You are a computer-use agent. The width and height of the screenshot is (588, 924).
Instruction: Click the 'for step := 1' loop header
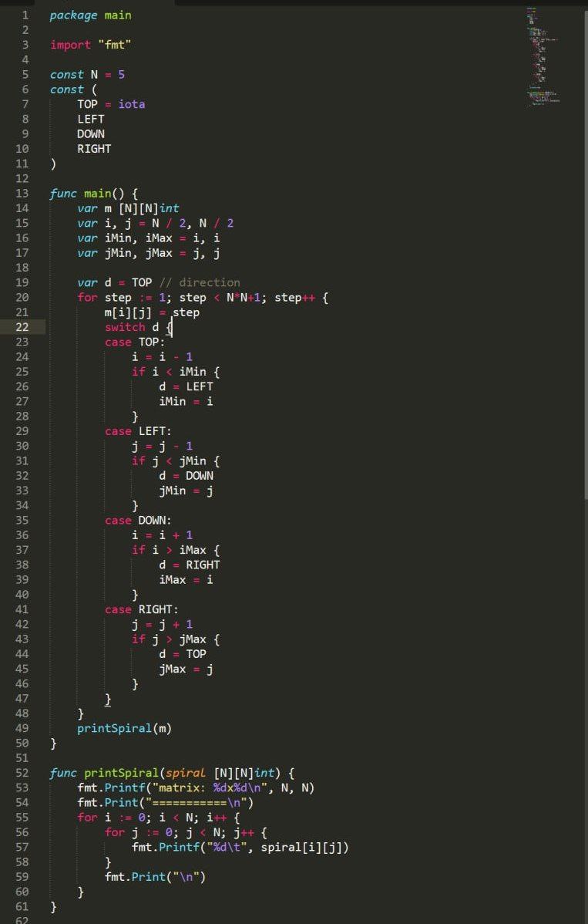click(203, 298)
